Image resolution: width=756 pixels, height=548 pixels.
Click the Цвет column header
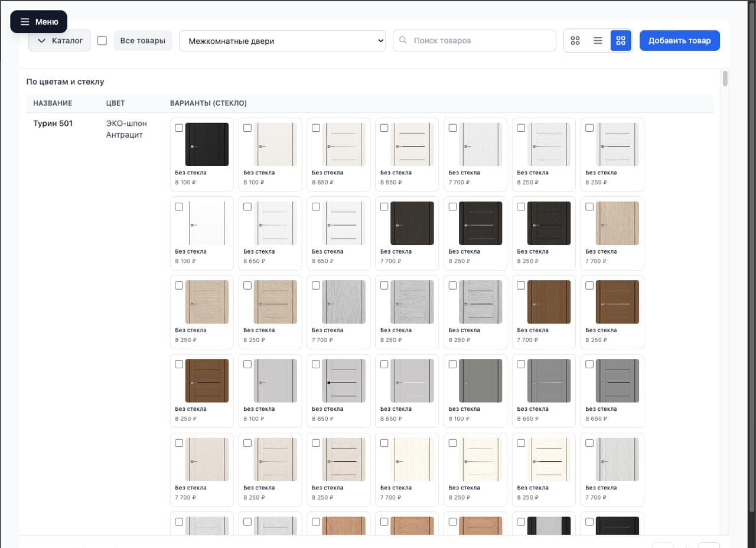(115, 103)
